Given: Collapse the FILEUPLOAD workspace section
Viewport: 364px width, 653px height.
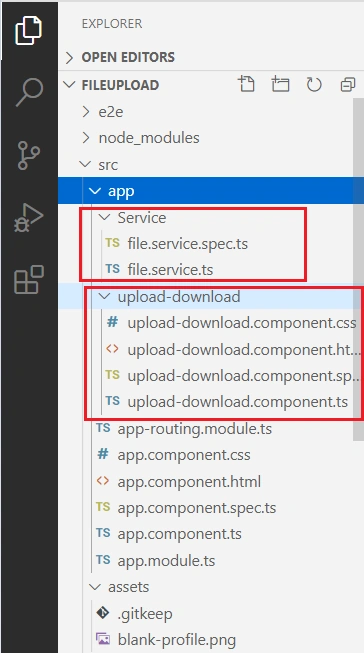Looking at the screenshot, I should click(x=70, y=85).
